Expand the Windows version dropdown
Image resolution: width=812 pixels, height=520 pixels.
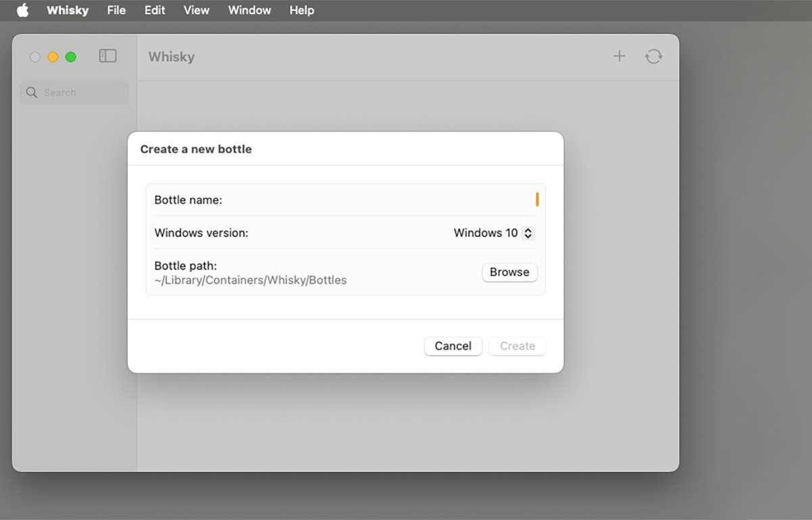coord(494,233)
